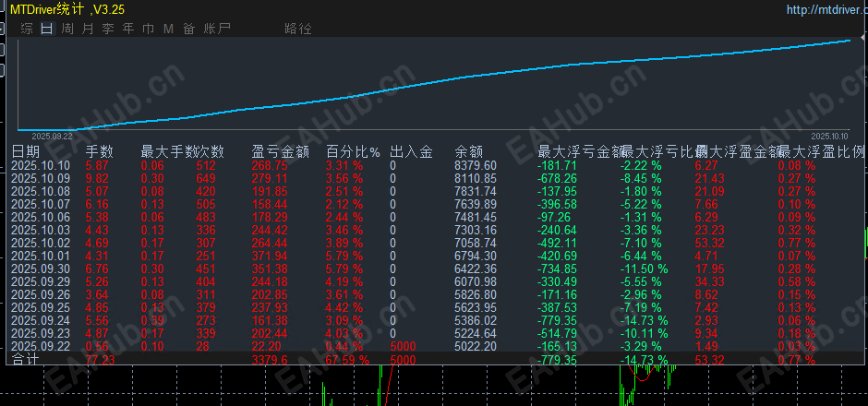
Task: Click lots value 9.82
Action: click(x=96, y=178)
